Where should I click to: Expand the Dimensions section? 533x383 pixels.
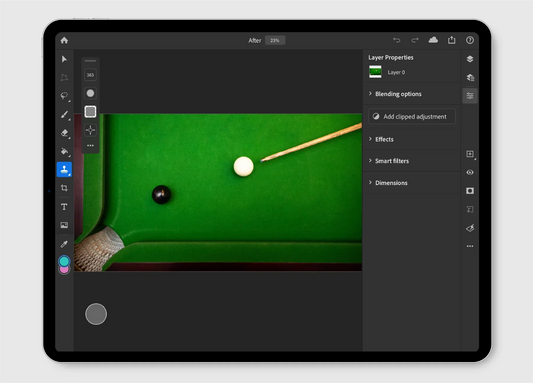pyautogui.click(x=412, y=182)
